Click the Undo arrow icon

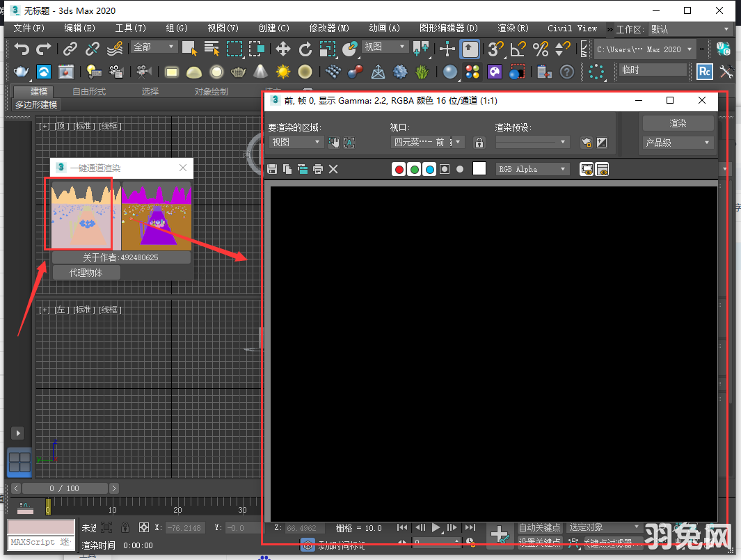(21, 49)
